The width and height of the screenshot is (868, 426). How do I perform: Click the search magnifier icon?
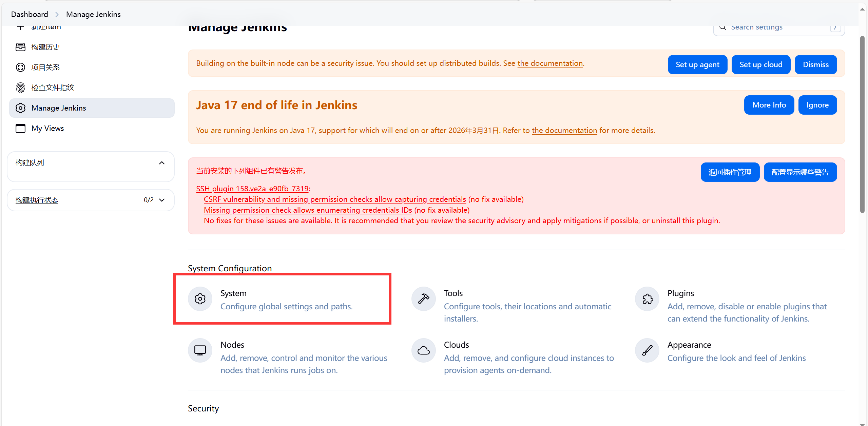tap(723, 27)
